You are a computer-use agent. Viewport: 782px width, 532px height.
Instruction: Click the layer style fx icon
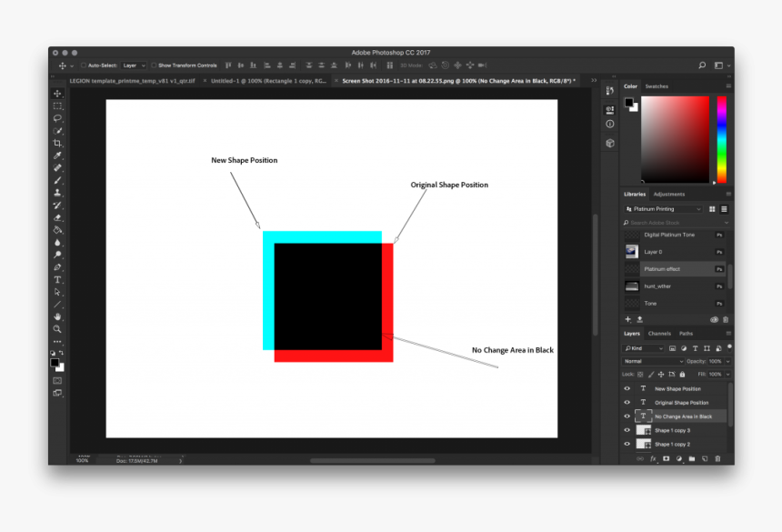(653, 458)
